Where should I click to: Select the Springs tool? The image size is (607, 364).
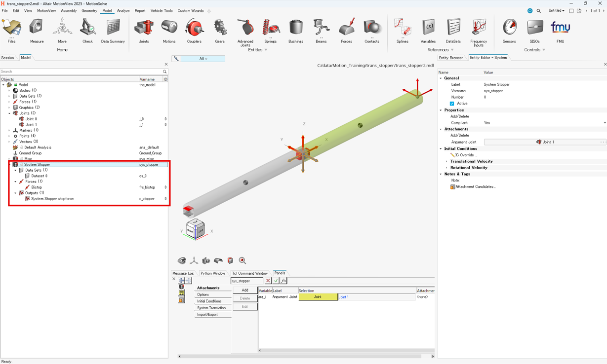pyautogui.click(x=271, y=31)
